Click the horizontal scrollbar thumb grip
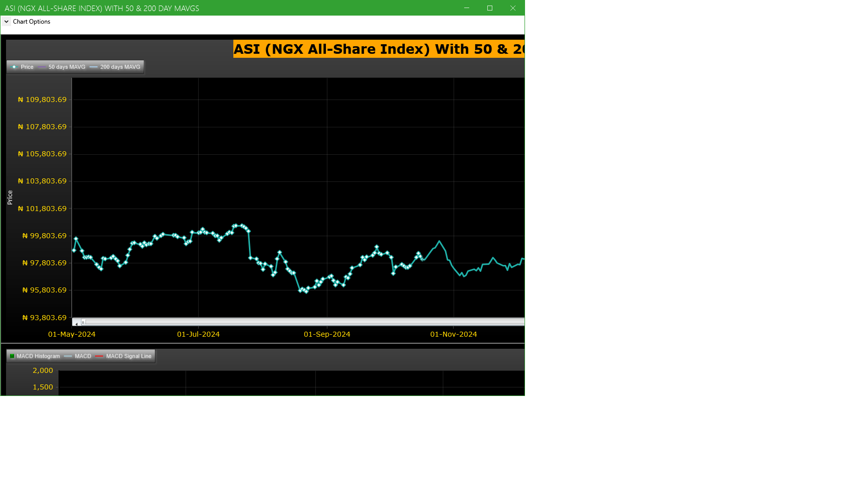The width and height of the screenshot is (868, 495). tap(83, 322)
